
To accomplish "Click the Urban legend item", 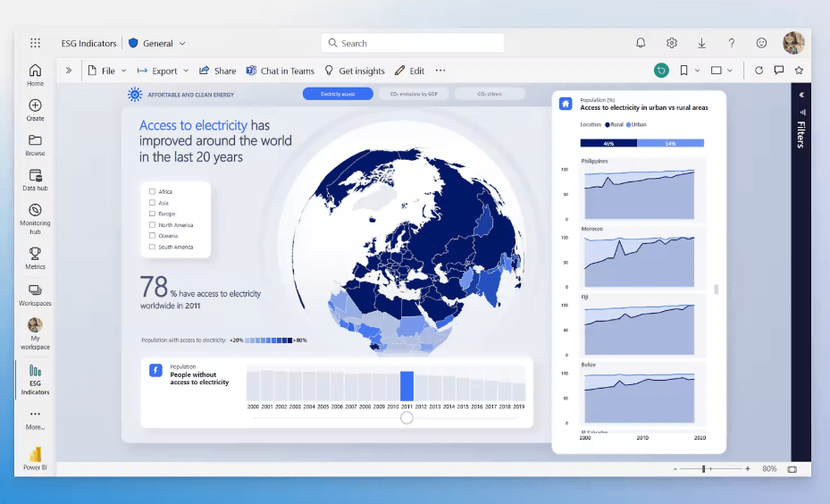I will coord(636,124).
